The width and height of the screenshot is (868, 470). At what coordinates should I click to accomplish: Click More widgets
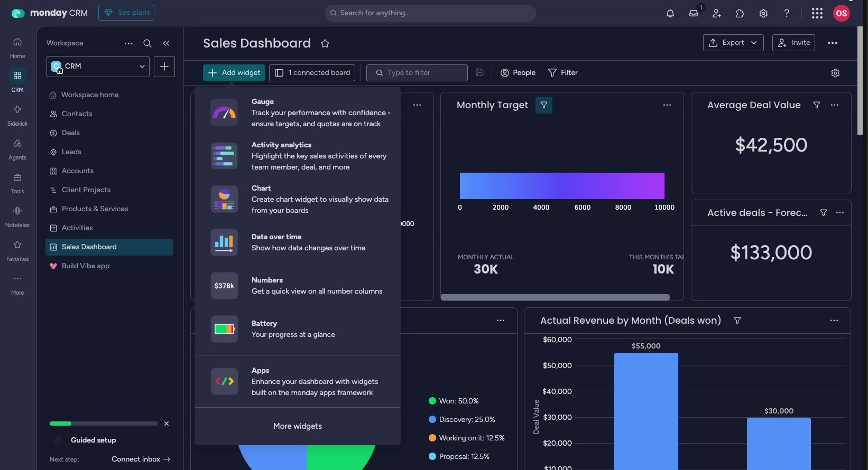[x=298, y=426]
